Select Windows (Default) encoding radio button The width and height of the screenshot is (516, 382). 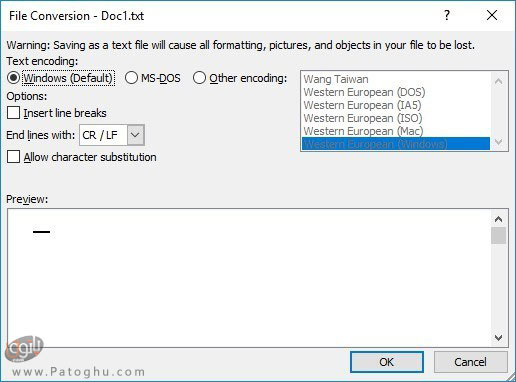pos(14,78)
